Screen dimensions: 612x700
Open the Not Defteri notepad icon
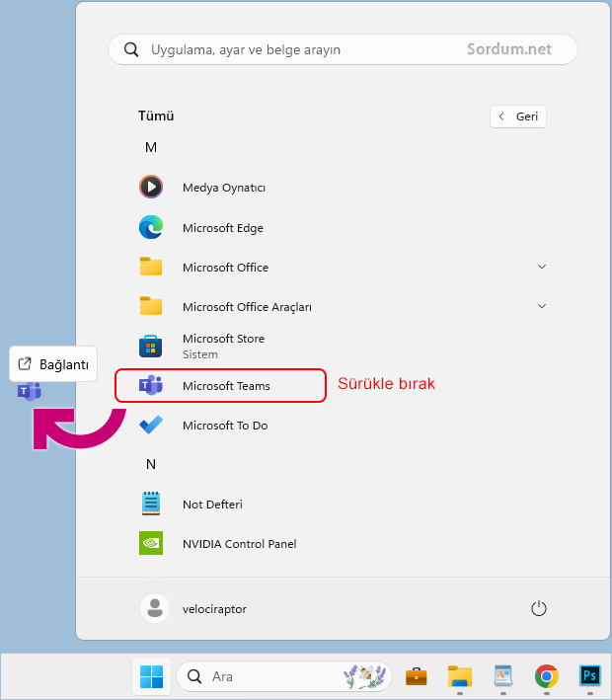pyautogui.click(x=151, y=504)
